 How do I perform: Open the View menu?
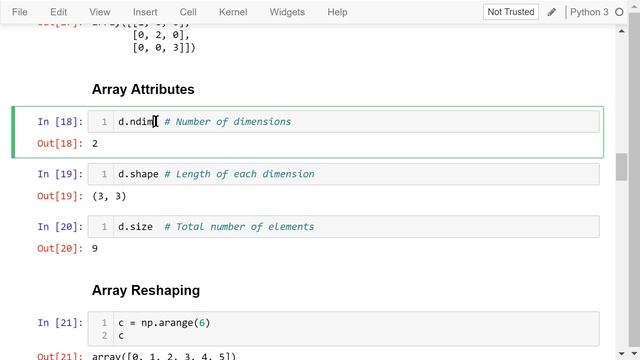pos(100,12)
